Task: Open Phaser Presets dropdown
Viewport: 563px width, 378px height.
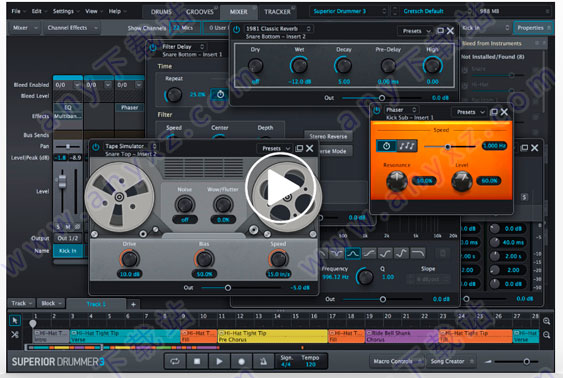Action: tap(470, 112)
